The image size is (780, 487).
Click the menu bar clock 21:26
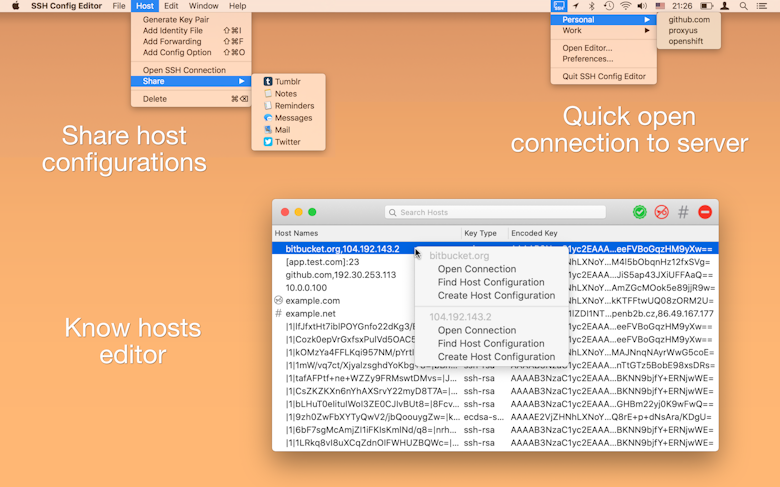[x=682, y=6]
